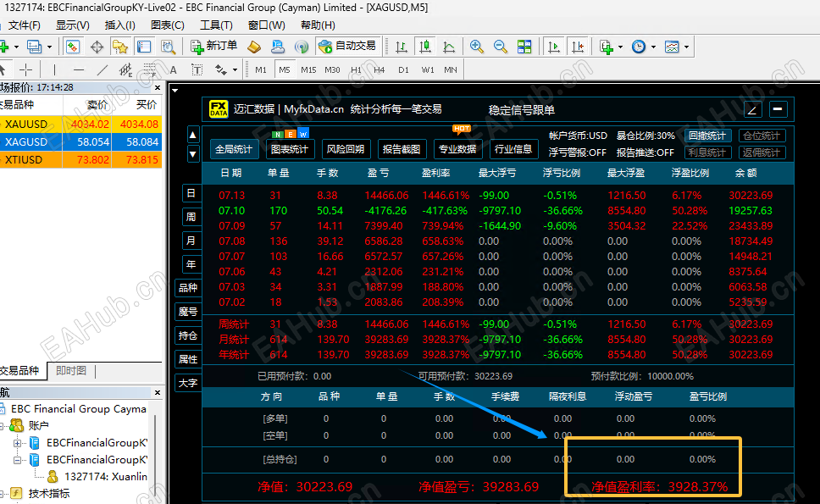
Task: Switch chart to line chart icon
Action: coord(449,47)
